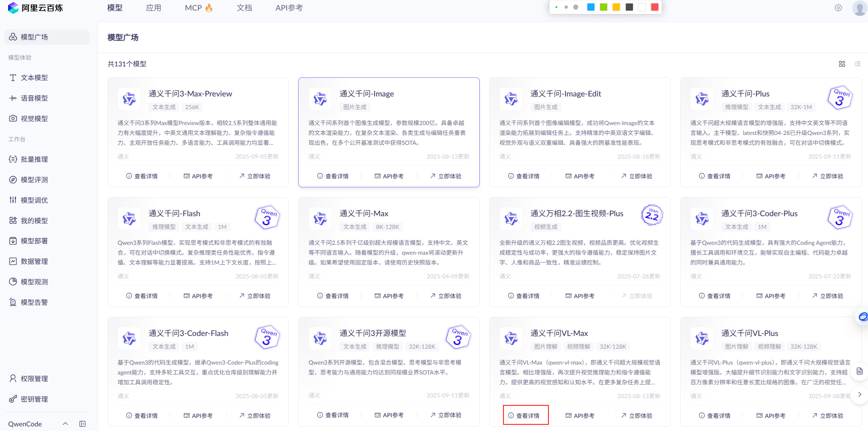Try 立即体验 on 通义千问-Plus
This screenshot has width=868, height=431.
point(827,176)
